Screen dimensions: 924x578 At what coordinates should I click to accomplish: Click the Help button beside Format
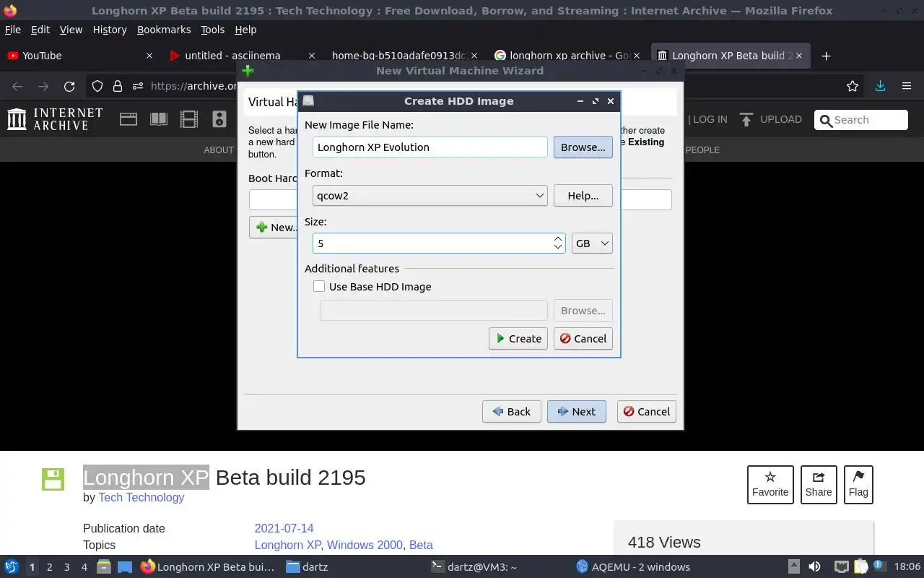(x=583, y=196)
